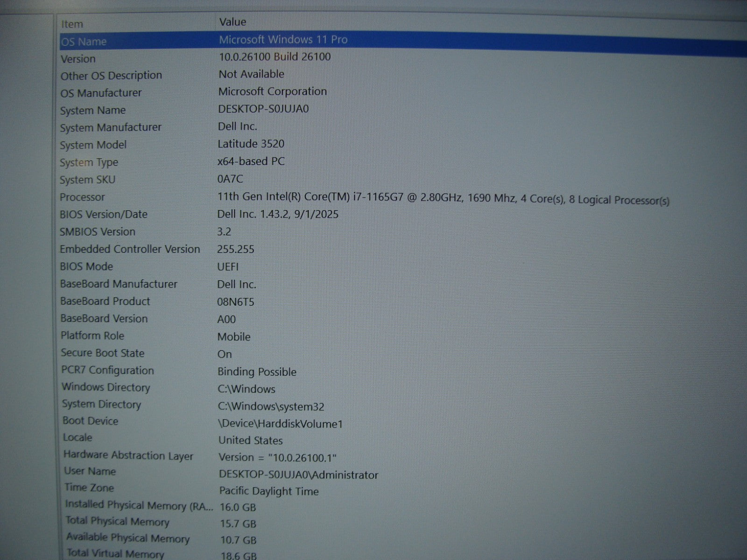Select the Embedded Controller Version row
This screenshot has height=560, width=747.
click(130, 249)
